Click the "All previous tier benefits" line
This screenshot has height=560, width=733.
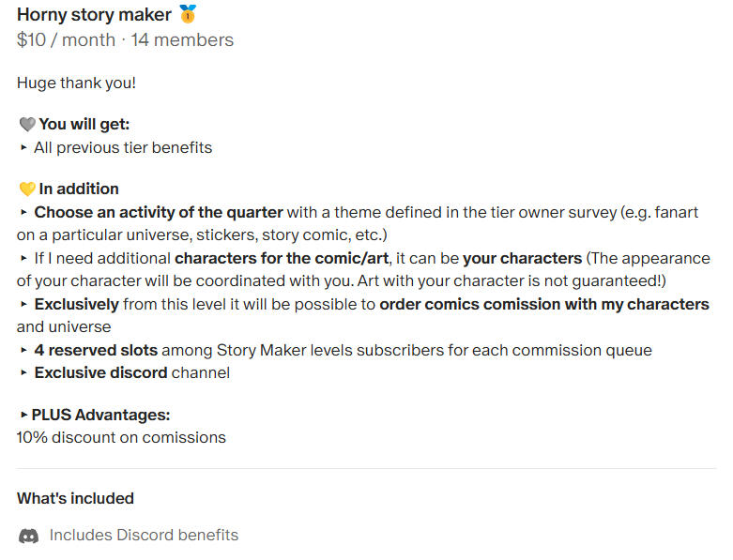[123, 148]
